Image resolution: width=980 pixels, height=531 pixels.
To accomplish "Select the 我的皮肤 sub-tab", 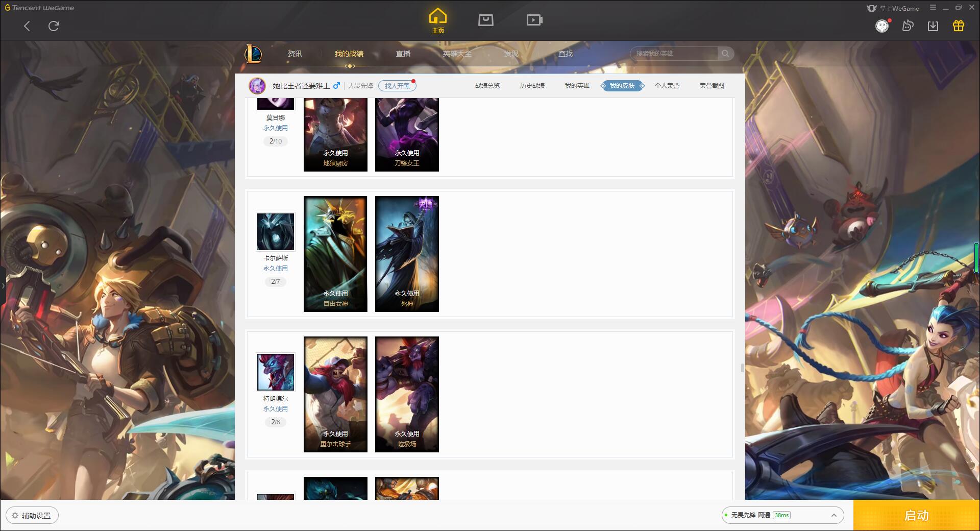I will point(622,86).
